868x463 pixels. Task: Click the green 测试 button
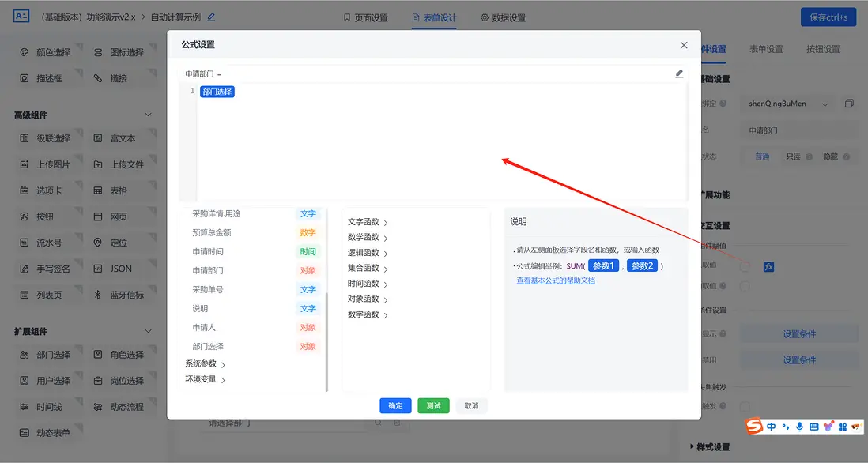(433, 405)
